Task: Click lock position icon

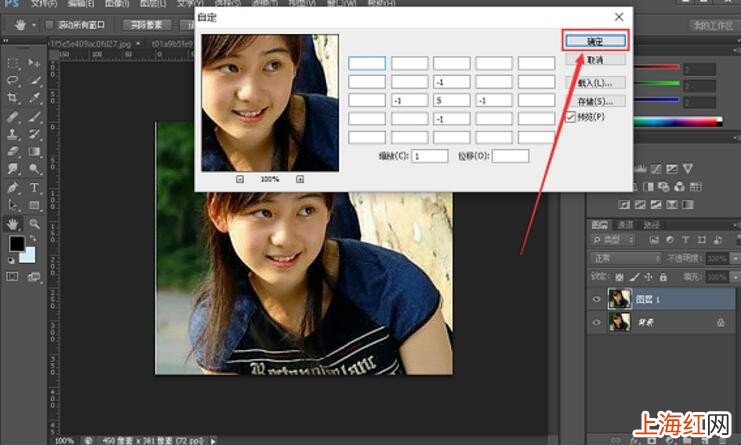Action: (648, 277)
